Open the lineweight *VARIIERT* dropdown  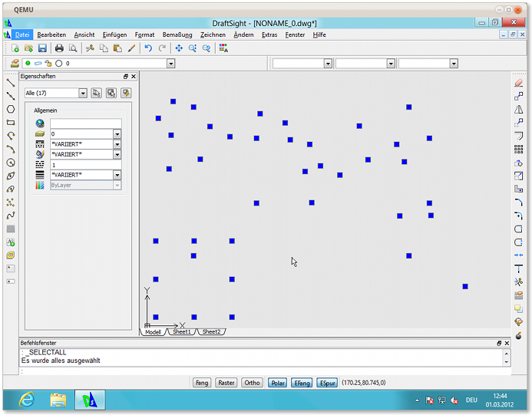pos(117,175)
